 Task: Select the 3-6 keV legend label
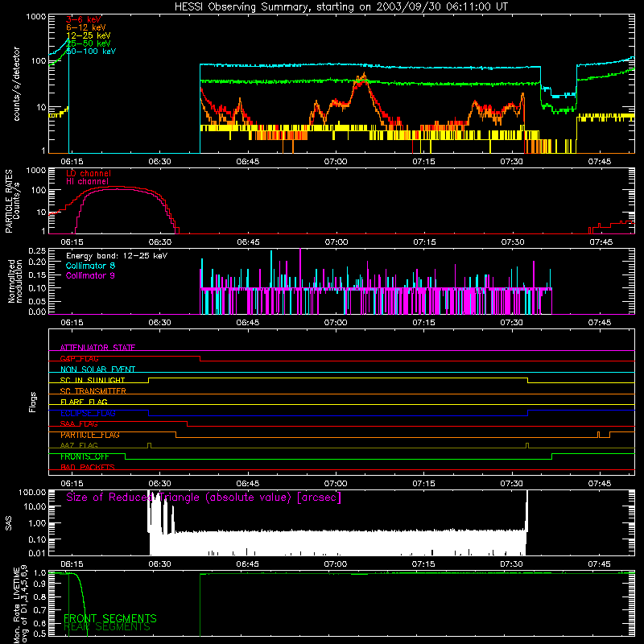(84, 19)
